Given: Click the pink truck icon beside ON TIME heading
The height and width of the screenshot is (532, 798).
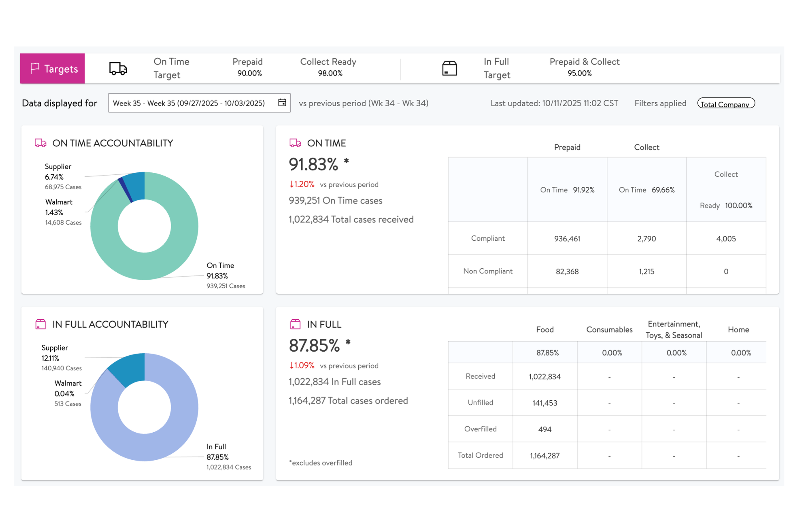Looking at the screenshot, I should (295, 143).
